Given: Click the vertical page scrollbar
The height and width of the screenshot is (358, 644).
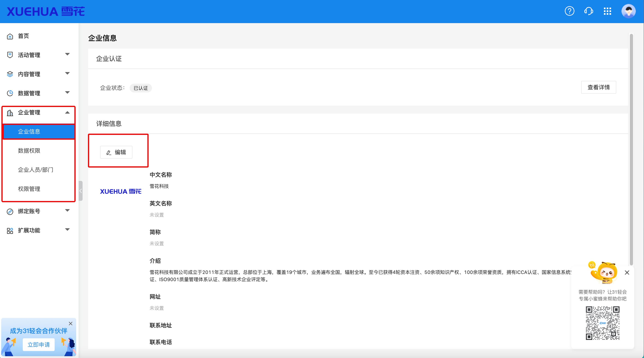Looking at the screenshot, I should click(631, 150).
